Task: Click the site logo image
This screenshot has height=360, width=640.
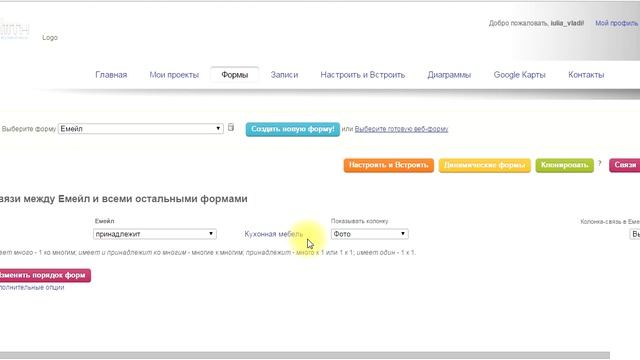Action: (x=15, y=30)
